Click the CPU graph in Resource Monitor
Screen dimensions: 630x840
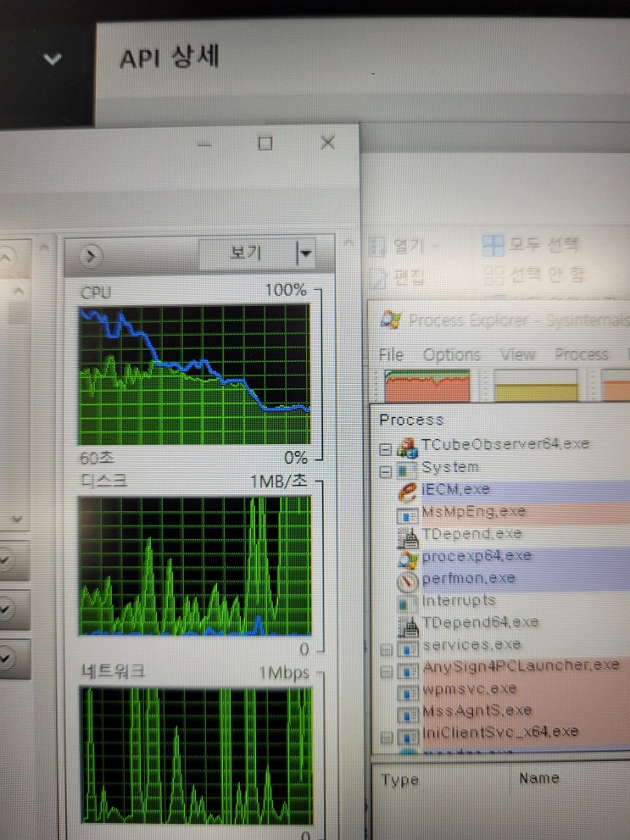coord(194,375)
